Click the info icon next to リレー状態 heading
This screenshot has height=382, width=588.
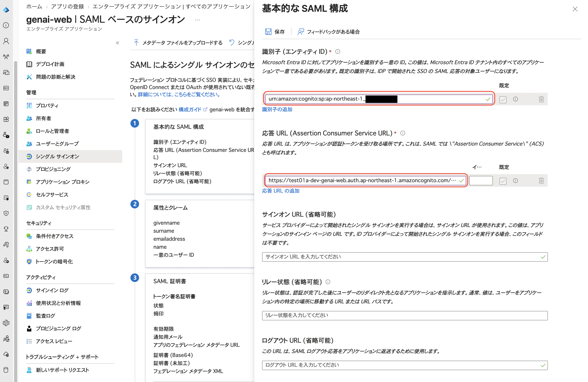(x=328, y=282)
